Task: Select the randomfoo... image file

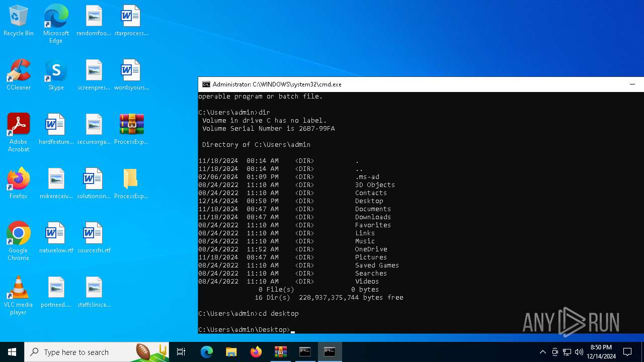Action: point(94,21)
